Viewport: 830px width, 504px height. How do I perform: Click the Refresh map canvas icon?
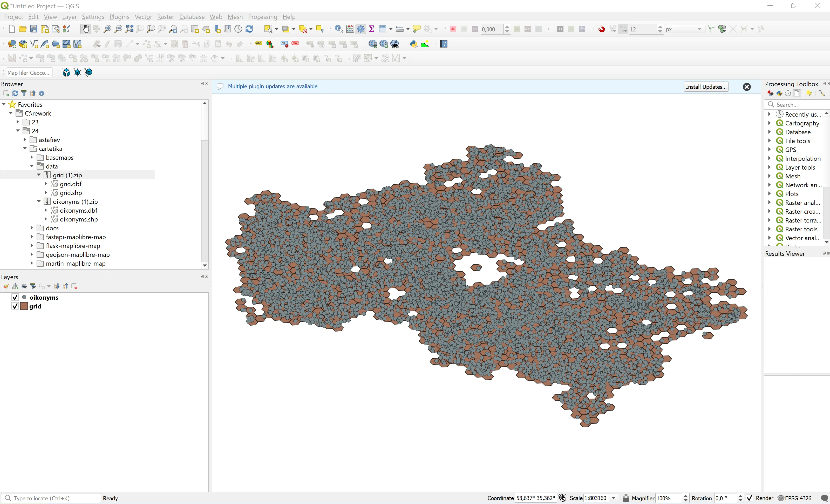pyautogui.click(x=249, y=29)
